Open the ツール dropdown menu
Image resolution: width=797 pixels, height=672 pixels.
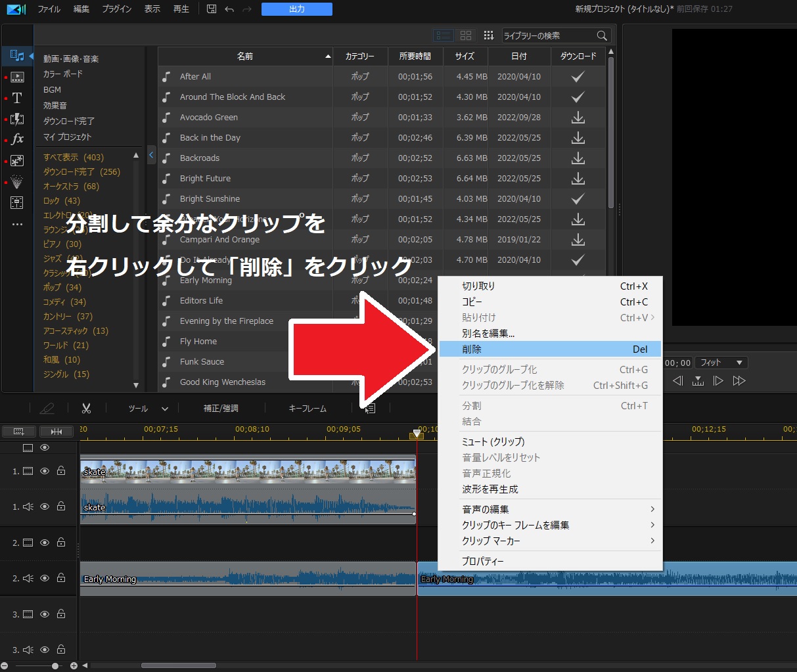(148, 409)
